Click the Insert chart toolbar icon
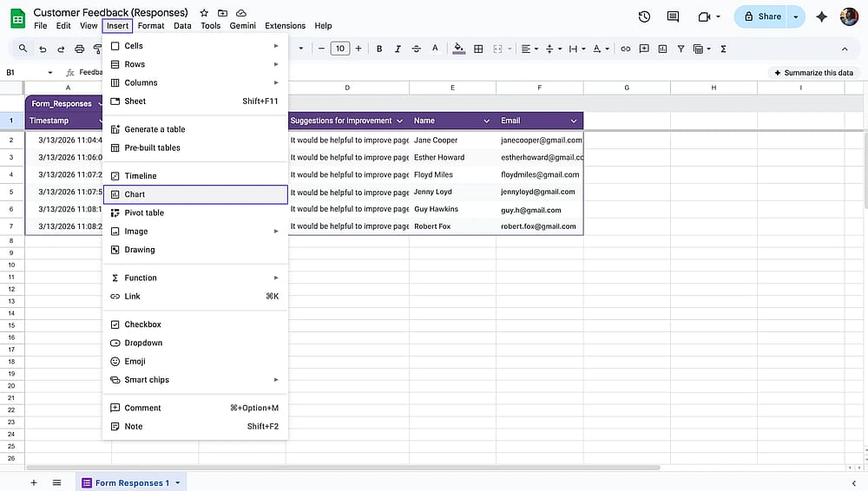The height and width of the screenshot is (491, 868). tap(662, 49)
